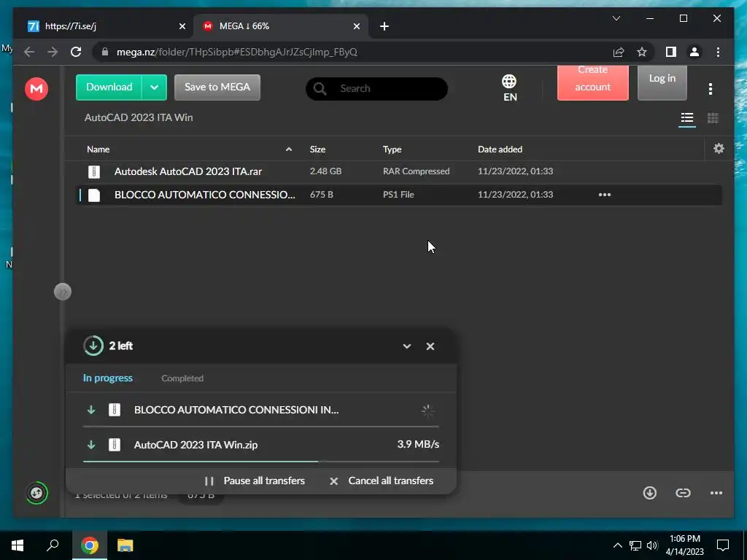Show hidden system tray icons
Screen dimensions: 747x560
617,545
